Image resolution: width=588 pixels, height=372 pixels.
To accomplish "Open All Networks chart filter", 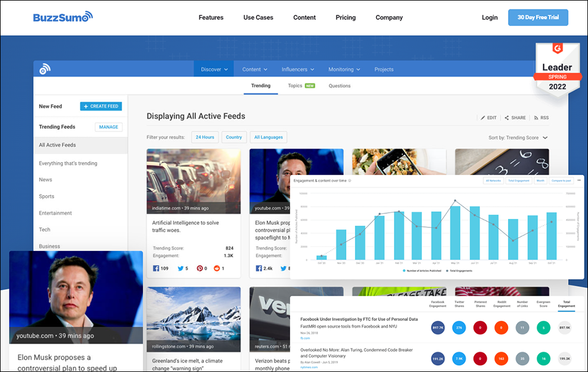I will pos(493,180).
